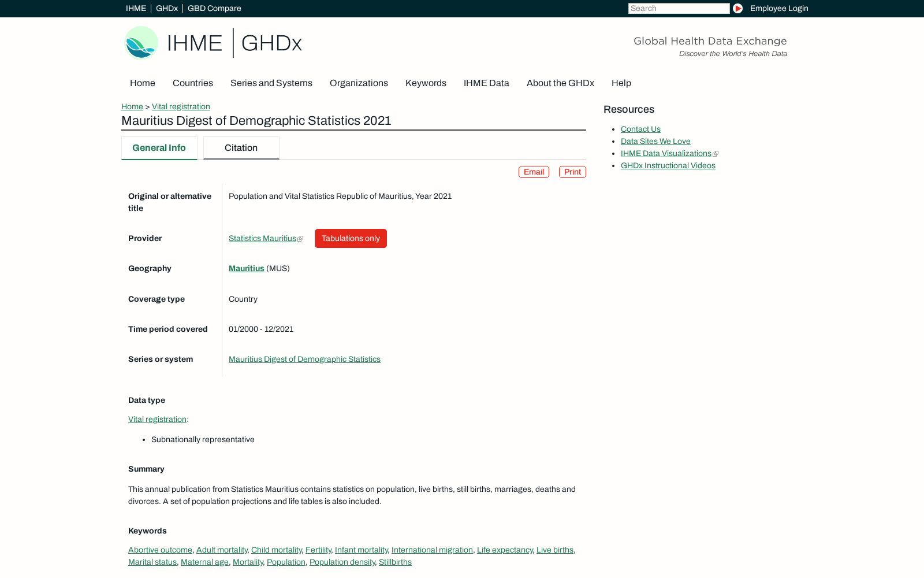Viewport: 924px width, 578px height.
Task: Open the Mauritius geography link
Action: point(247,269)
